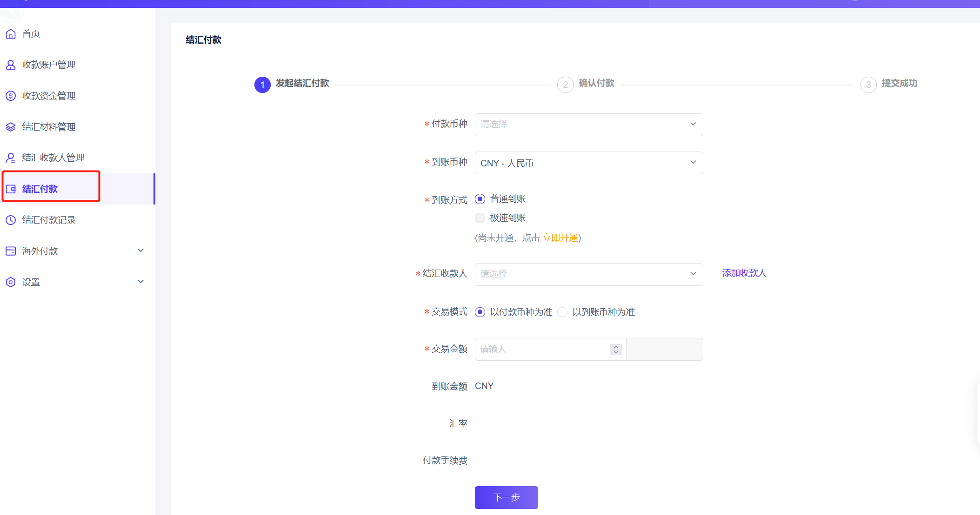
Task: Click the card icon for 海外付款
Action: (11, 251)
